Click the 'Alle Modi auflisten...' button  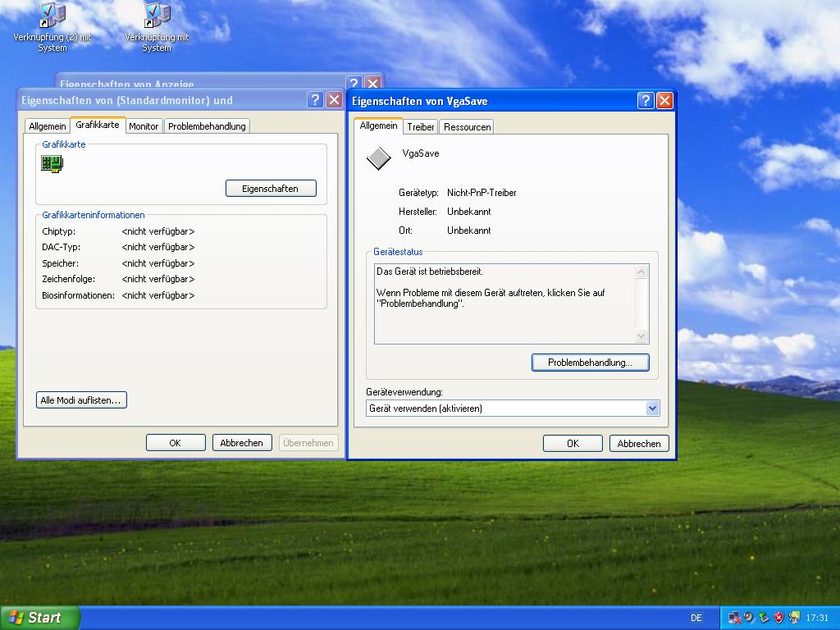[x=81, y=400]
